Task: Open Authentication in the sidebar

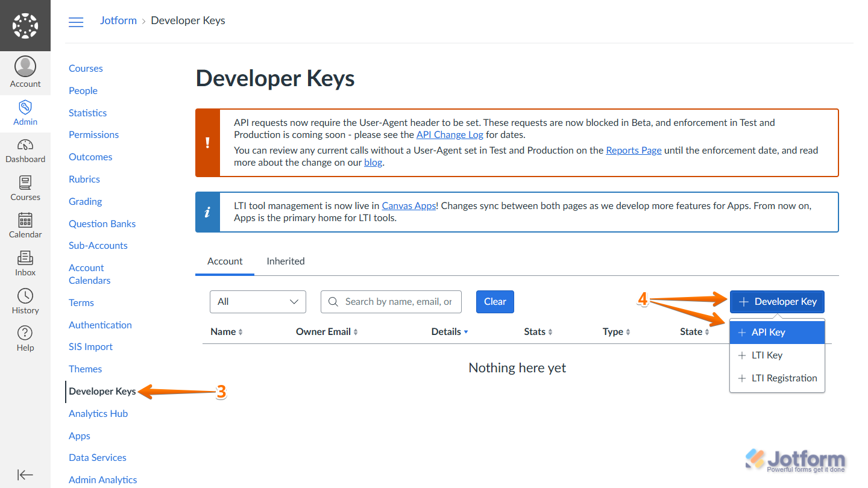Action: tap(100, 325)
